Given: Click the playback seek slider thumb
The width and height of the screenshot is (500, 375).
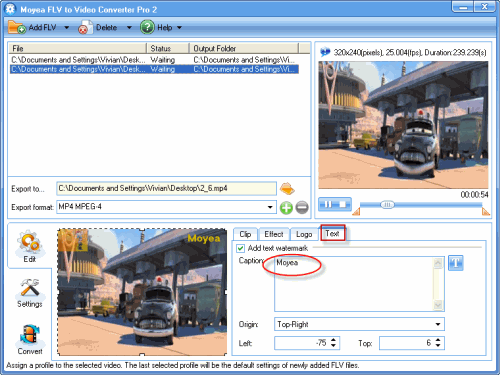Looking at the screenshot, I should click(x=387, y=205).
